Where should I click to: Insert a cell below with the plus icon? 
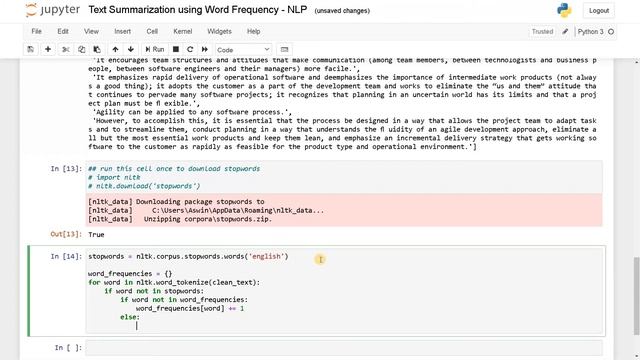click(x=48, y=49)
